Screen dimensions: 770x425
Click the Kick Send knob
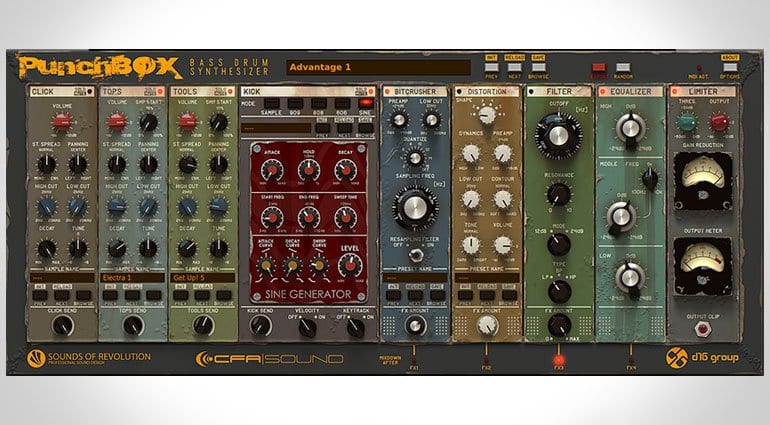point(260,326)
